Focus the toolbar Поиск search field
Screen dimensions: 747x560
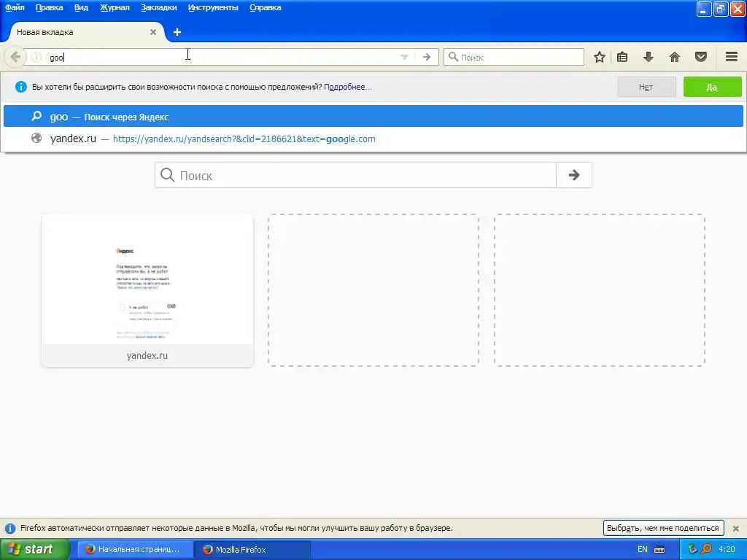(x=514, y=57)
